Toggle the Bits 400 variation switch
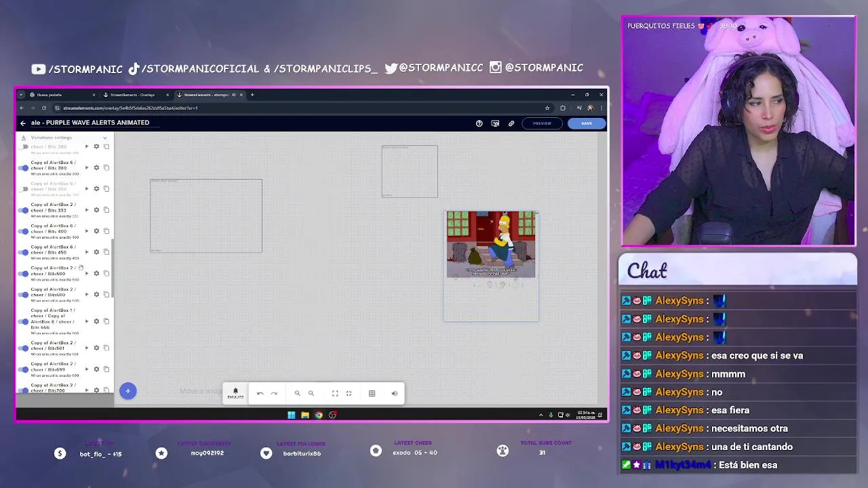 (24, 231)
